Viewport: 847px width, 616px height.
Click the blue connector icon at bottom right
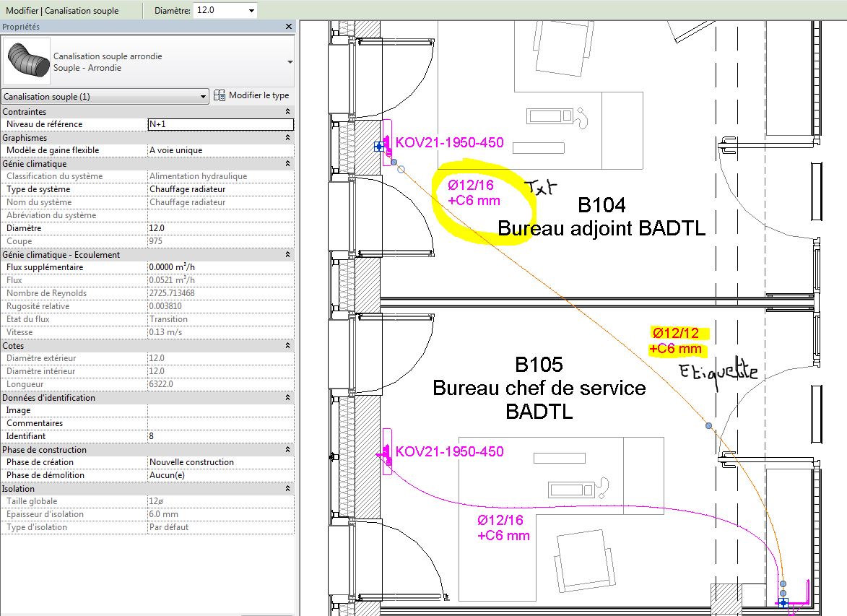(783, 602)
